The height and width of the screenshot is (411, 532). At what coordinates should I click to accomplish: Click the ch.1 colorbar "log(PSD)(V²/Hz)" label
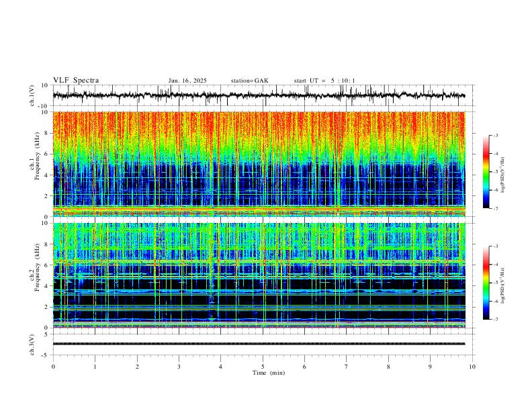[x=502, y=175]
